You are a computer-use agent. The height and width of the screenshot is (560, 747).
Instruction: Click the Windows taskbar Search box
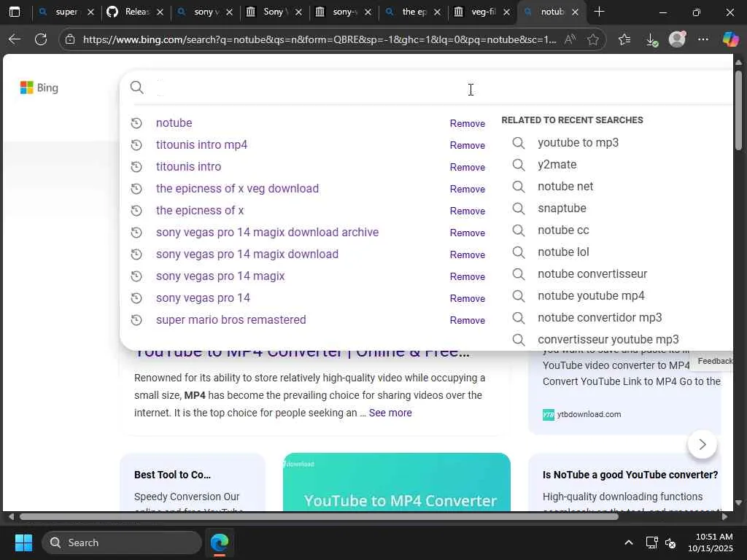click(x=122, y=542)
